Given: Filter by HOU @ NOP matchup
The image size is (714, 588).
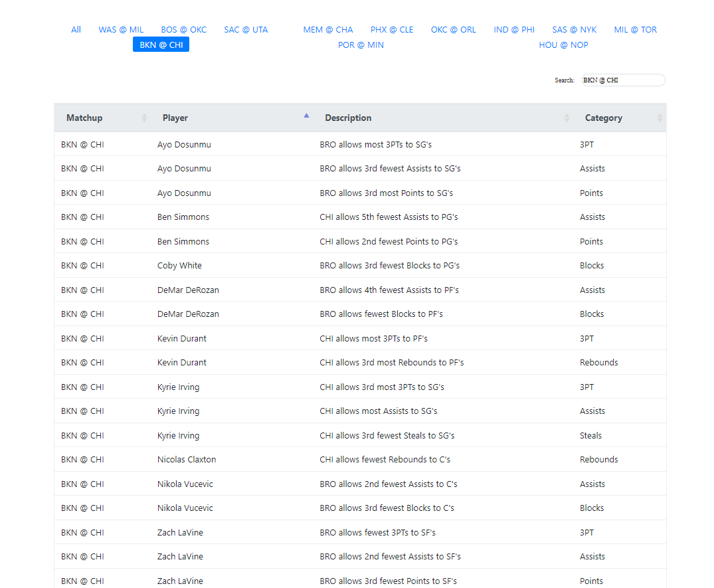Looking at the screenshot, I should pos(563,45).
